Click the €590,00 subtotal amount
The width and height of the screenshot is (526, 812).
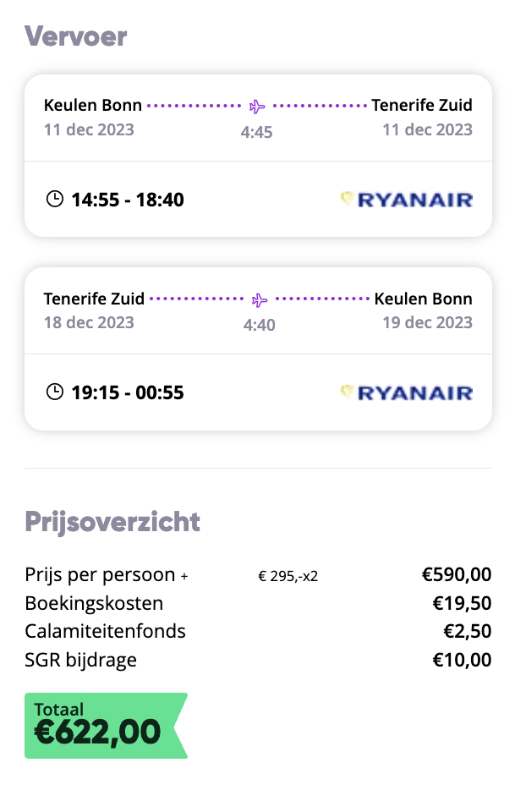[457, 574]
